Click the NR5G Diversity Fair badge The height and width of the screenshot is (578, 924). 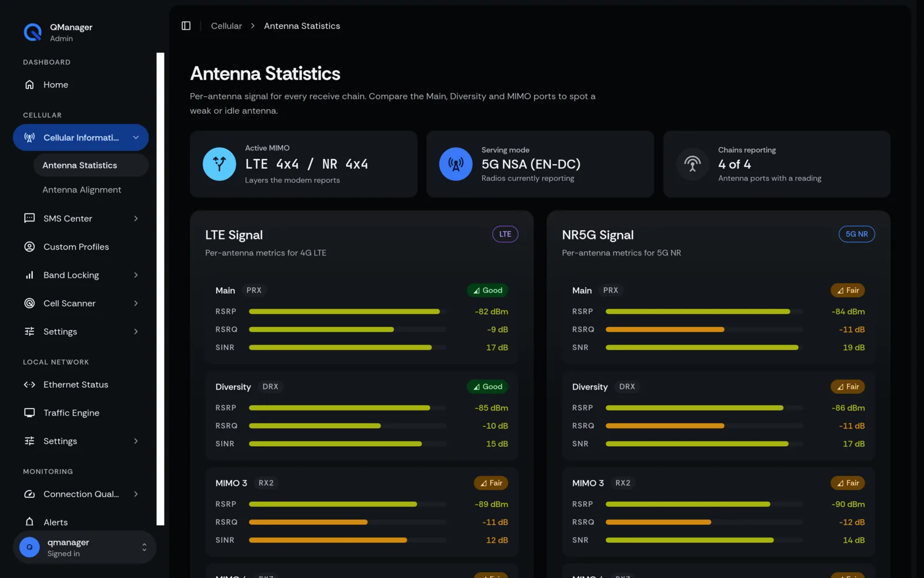(x=848, y=387)
